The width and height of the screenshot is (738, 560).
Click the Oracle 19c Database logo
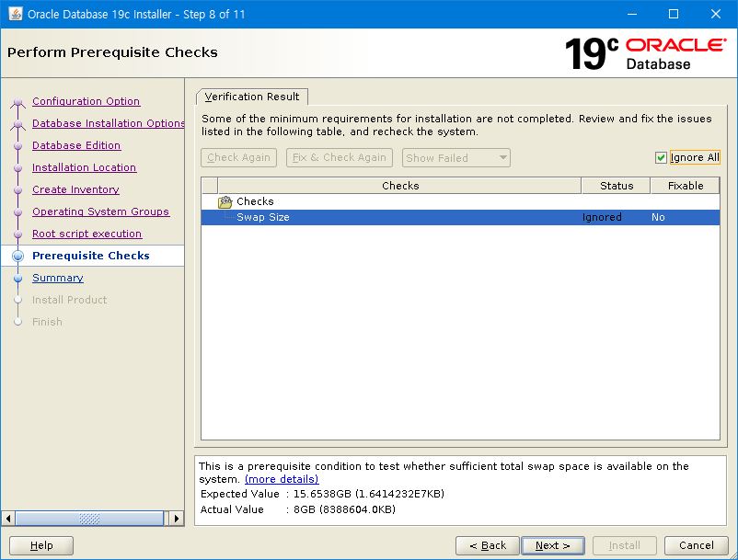[x=643, y=53]
